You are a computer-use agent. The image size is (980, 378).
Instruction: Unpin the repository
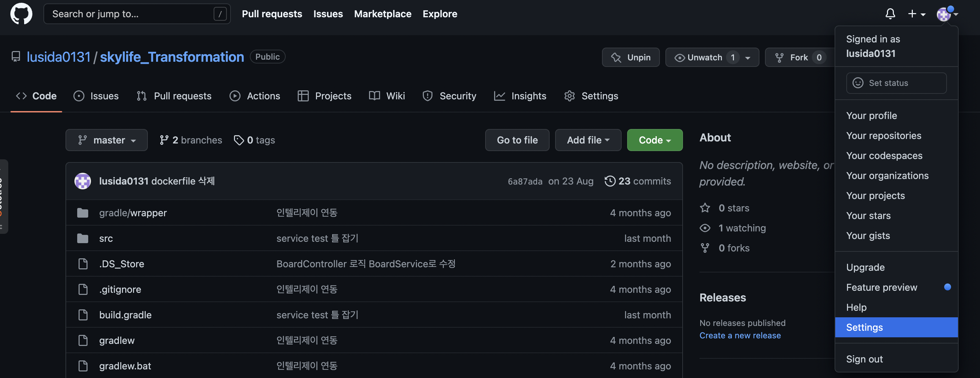point(630,58)
